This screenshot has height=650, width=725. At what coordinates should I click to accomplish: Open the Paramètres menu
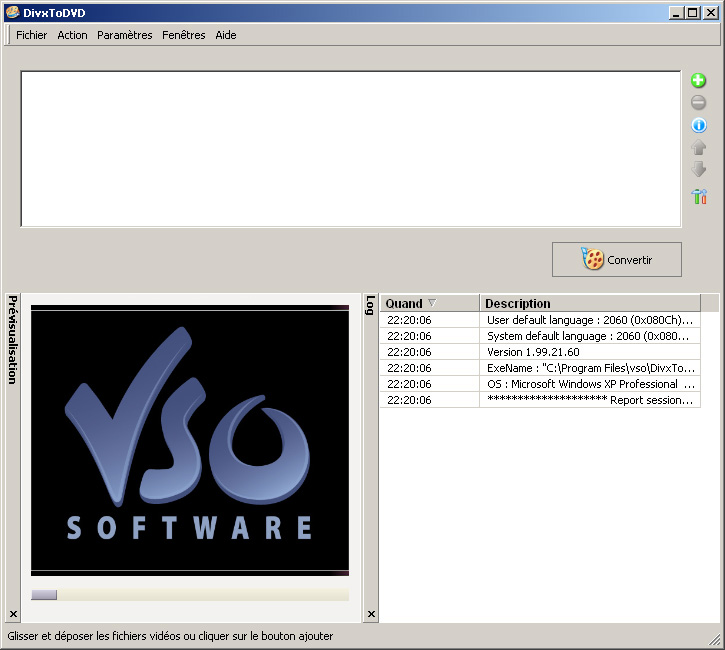[124, 35]
